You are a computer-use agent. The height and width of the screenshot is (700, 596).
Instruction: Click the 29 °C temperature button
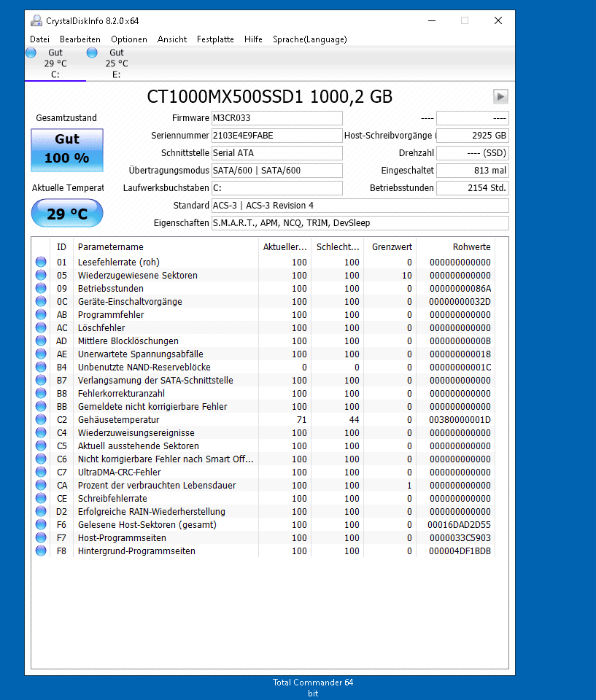coord(67,214)
